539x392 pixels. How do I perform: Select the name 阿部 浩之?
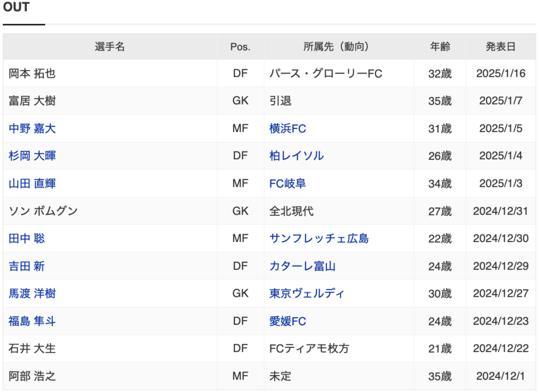(32, 376)
